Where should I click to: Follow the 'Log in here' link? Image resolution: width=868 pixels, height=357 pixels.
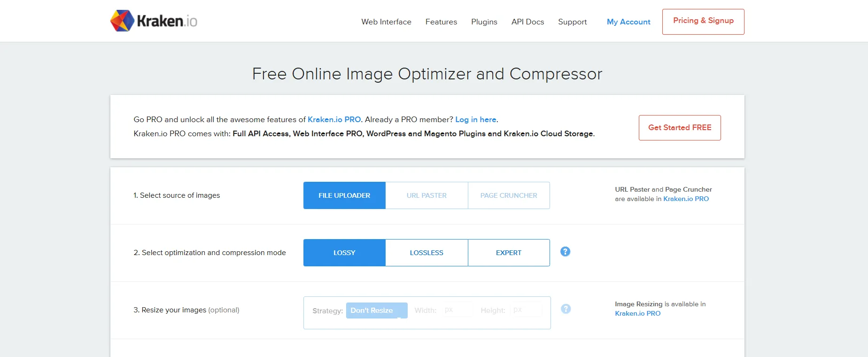pyautogui.click(x=475, y=120)
